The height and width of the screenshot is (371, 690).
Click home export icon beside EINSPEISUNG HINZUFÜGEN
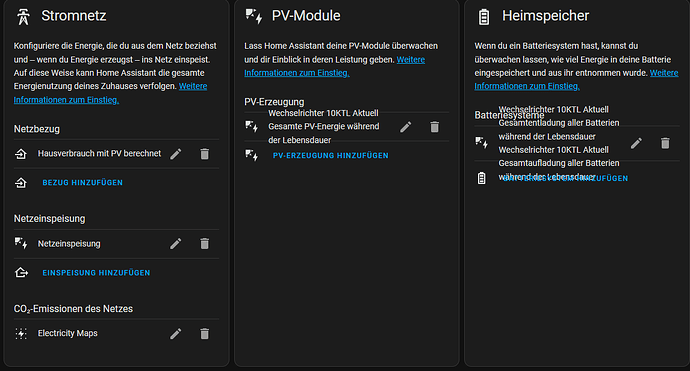tap(21, 273)
